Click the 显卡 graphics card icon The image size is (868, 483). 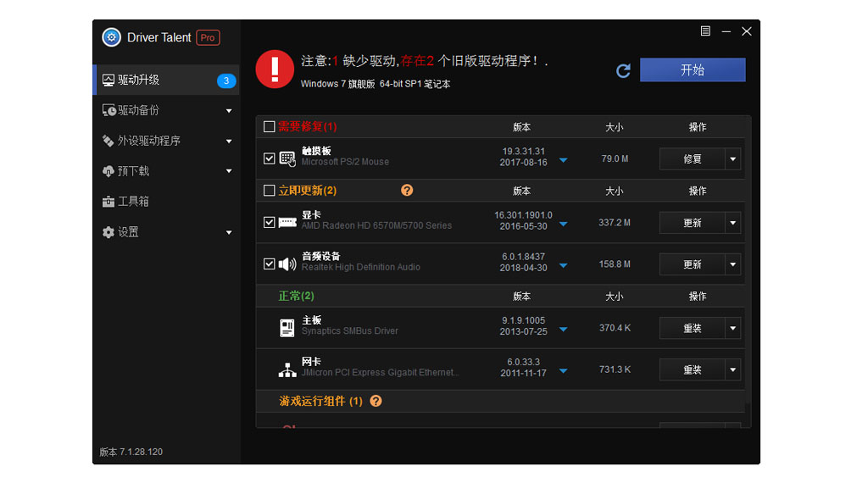(x=287, y=222)
